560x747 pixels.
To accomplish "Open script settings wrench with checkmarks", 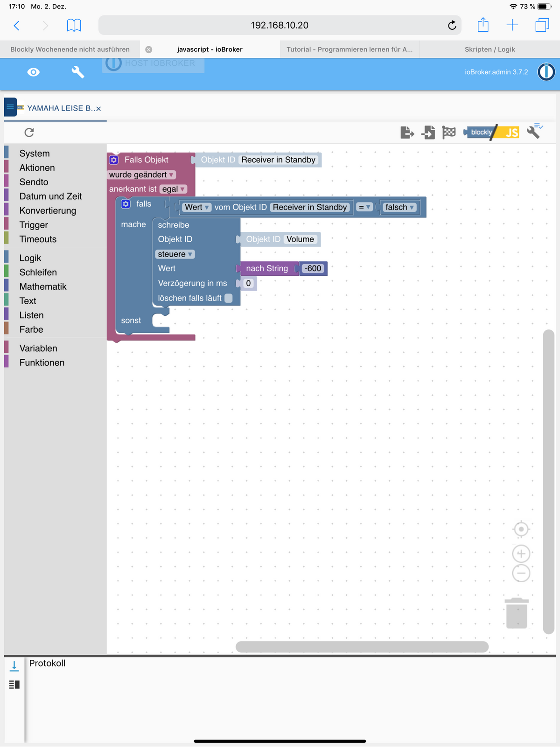I will click(x=535, y=132).
